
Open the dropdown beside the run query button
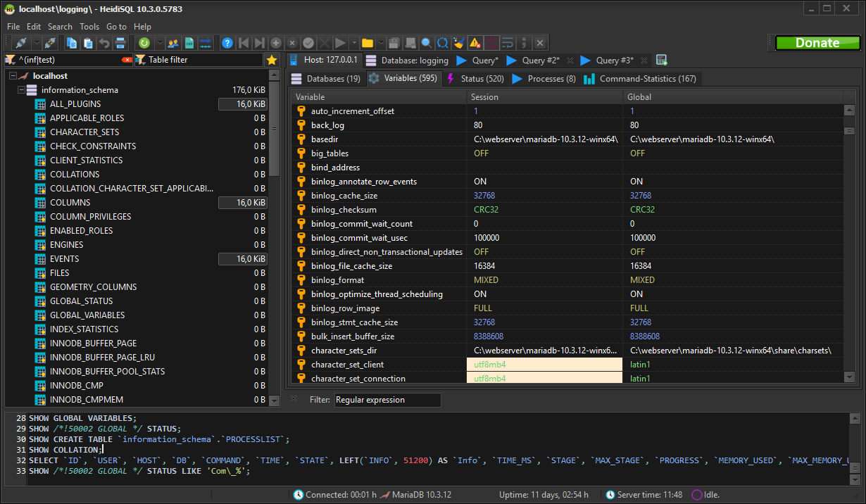(353, 43)
